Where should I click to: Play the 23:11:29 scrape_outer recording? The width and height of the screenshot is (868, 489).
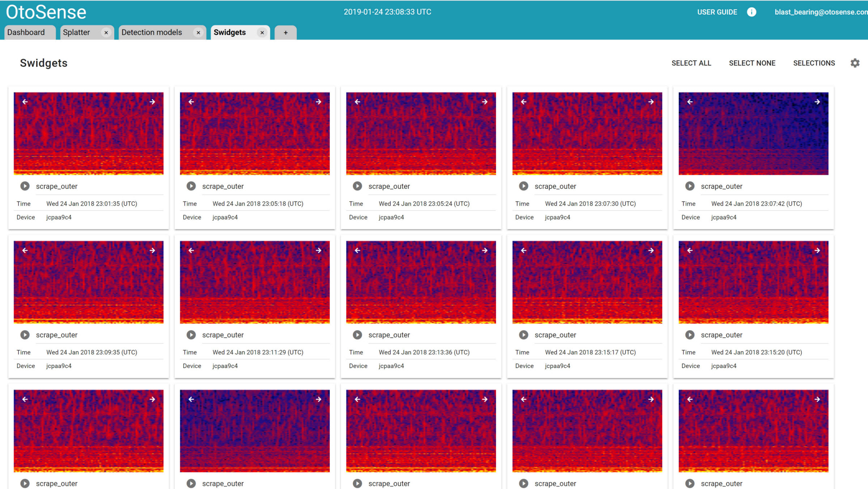click(191, 335)
